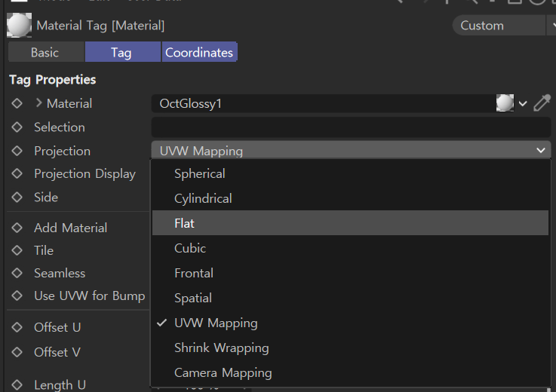This screenshot has height=392, width=556.
Task: Click the Material Tag sphere icon in header
Action: click(x=19, y=26)
